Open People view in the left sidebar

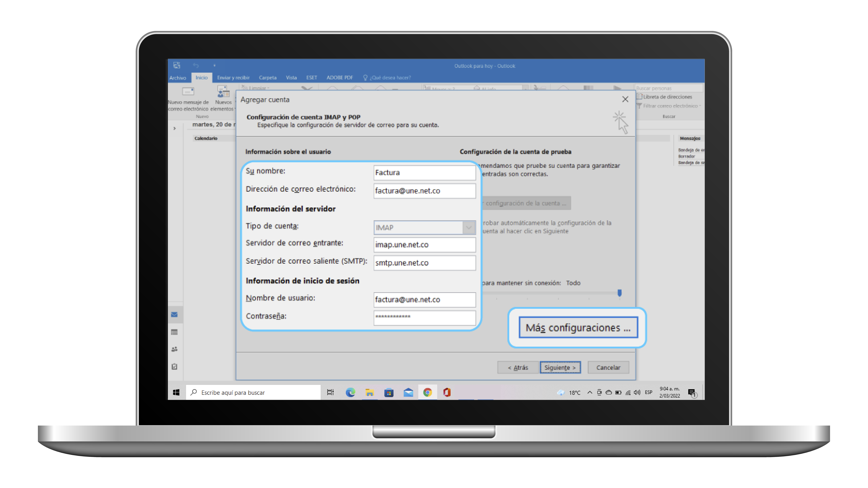click(174, 349)
